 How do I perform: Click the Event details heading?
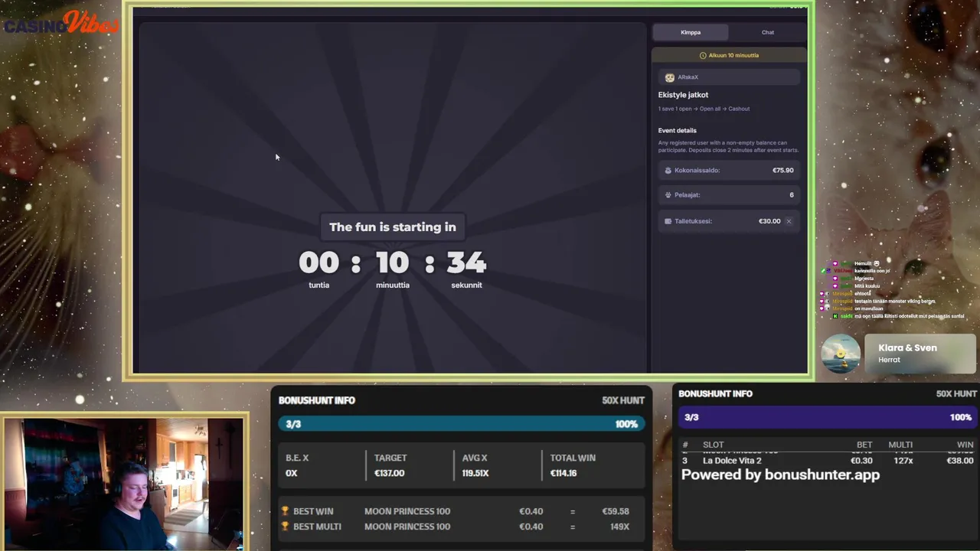click(x=677, y=130)
